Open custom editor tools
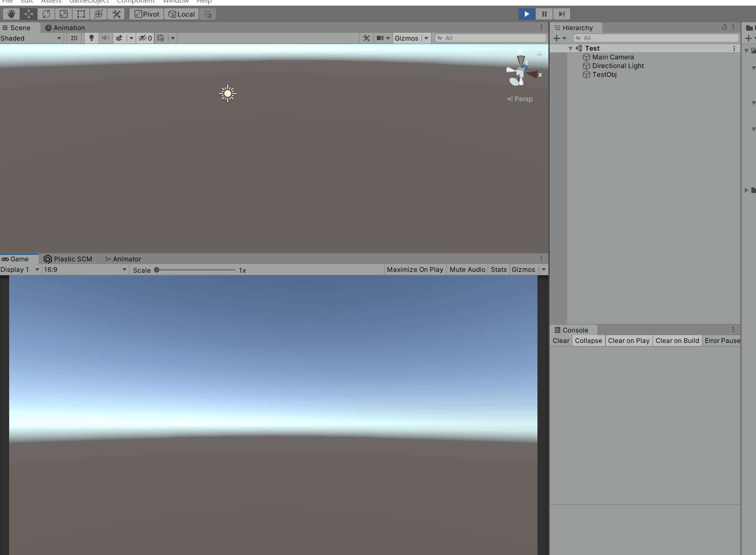This screenshot has height=555, width=756. click(116, 14)
